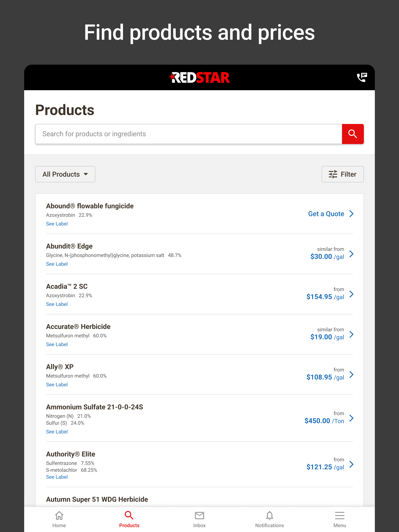Click the $450.00 /Ton price

coord(324,421)
